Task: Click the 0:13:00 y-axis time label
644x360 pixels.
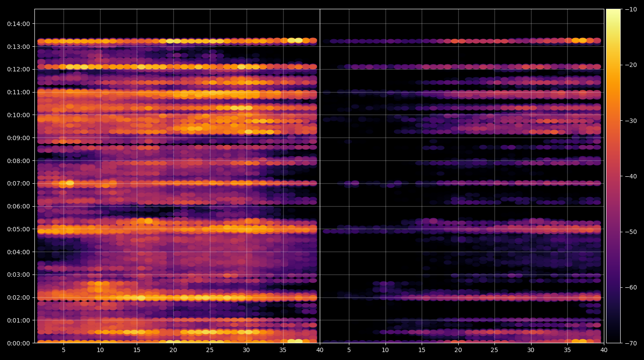Action: coord(19,47)
